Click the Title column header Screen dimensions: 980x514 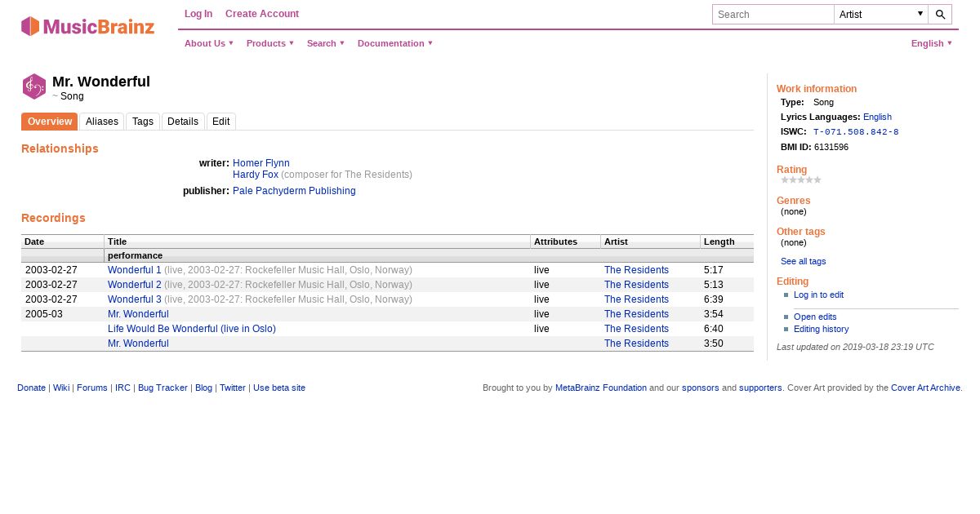click(318, 241)
